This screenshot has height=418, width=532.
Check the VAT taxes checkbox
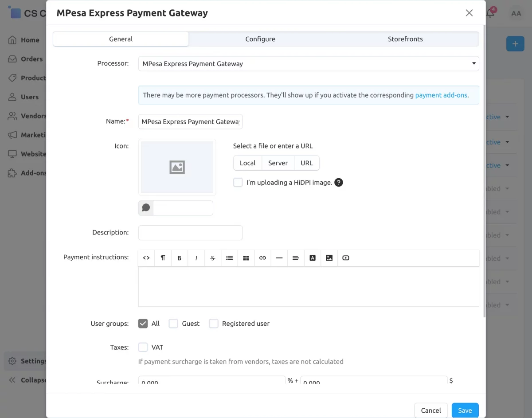(x=143, y=347)
